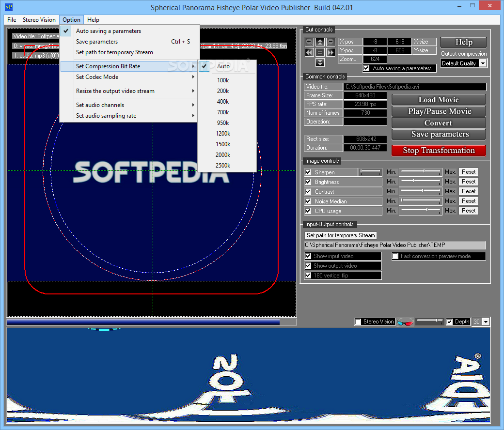
Task: Click the Convert button
Action: coord(439,123)
